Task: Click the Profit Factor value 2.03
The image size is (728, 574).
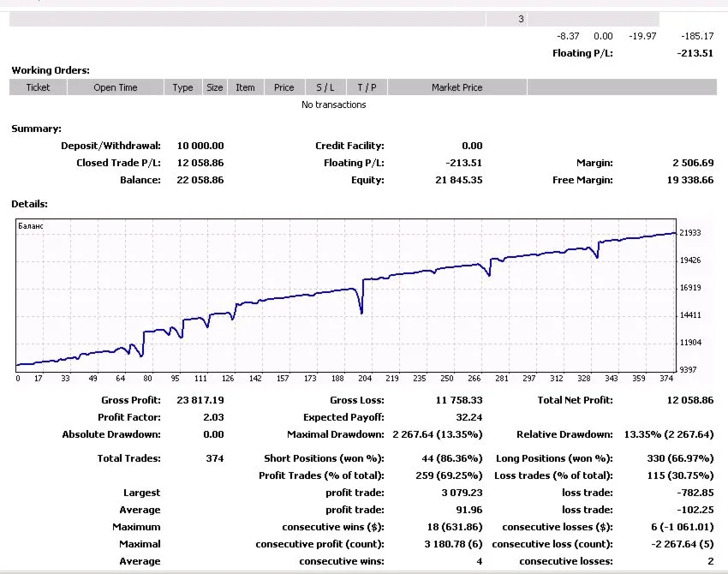Action: point(212,417)
